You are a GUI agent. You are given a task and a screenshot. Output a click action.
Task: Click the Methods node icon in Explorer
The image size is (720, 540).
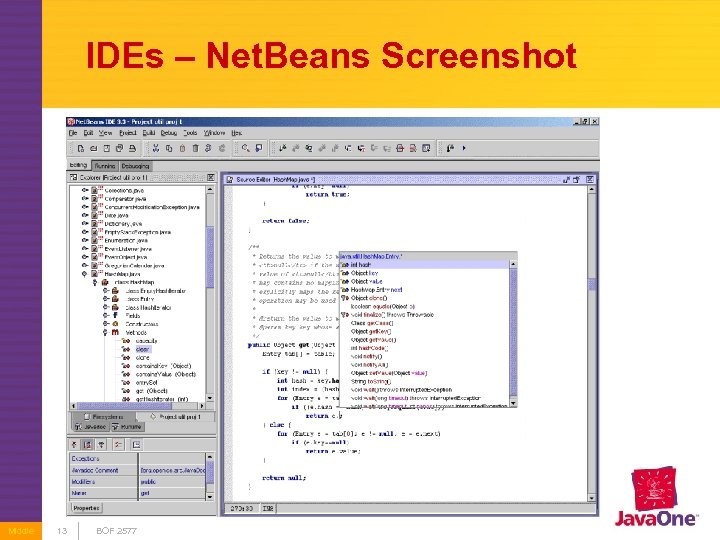click(x=115, y=332)
